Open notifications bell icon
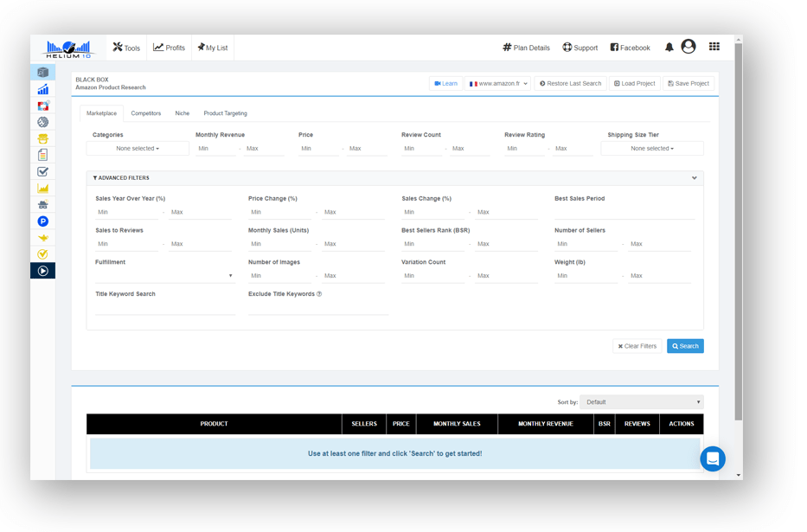The height and width of the screenshot is (532, 807). coord(669,48)
